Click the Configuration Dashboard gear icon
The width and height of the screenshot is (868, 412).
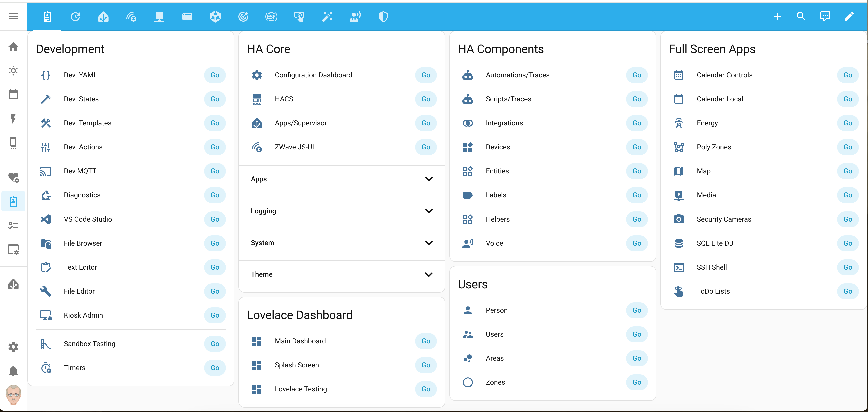coord(257,75)
